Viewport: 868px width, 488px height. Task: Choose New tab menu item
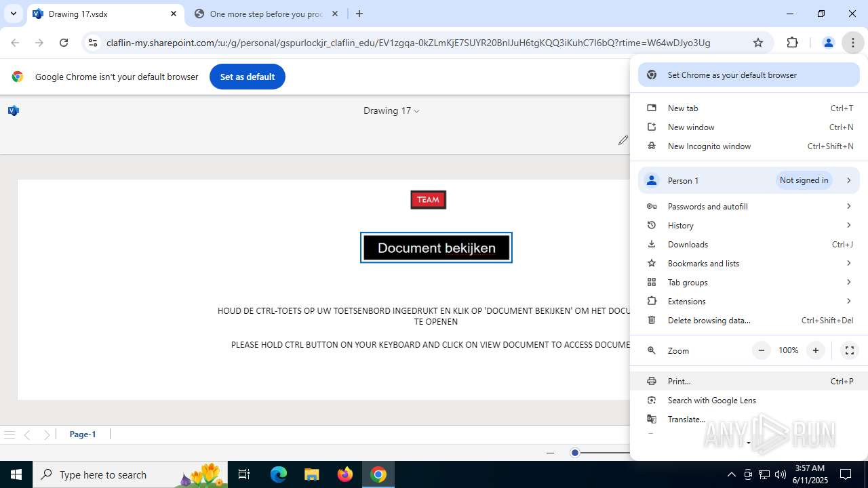click(x=749, y=108)
